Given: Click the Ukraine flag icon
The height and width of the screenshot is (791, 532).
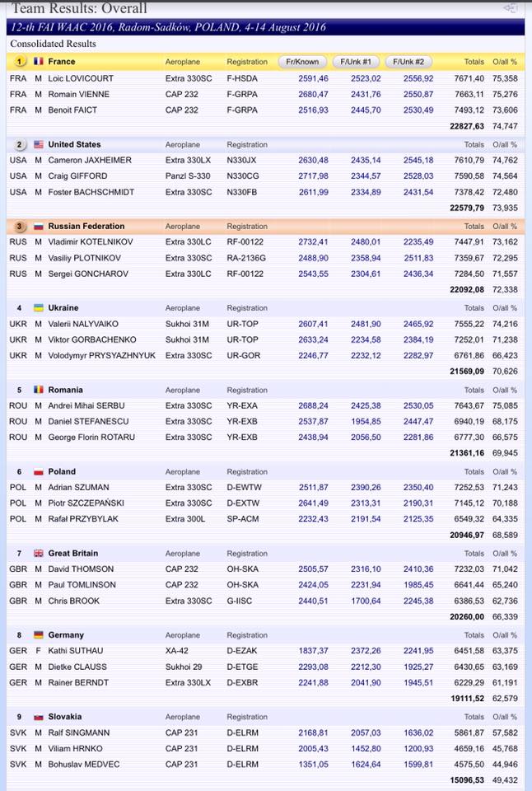Looking at the screenshot, I should 38,308.
